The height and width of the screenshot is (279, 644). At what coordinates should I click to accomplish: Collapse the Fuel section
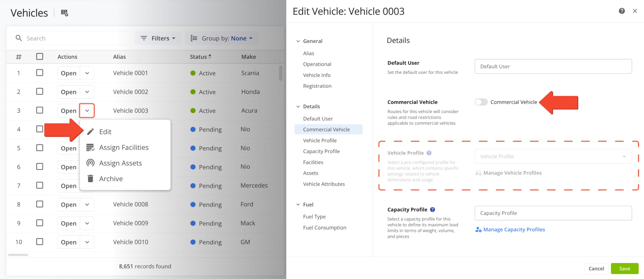298,205
